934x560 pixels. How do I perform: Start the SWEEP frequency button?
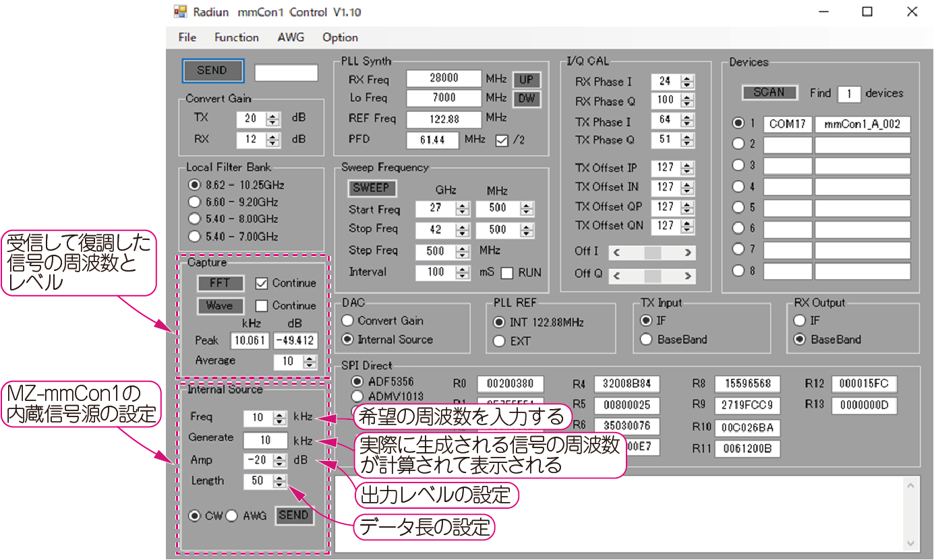pos(372,189)
